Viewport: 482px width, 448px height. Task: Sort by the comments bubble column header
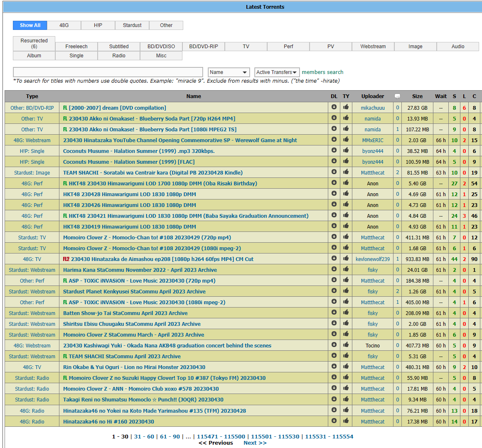point(398,96)
